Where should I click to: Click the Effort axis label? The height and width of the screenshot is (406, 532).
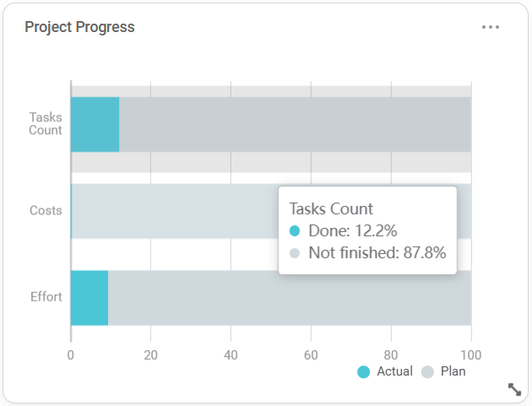(46, 297)
